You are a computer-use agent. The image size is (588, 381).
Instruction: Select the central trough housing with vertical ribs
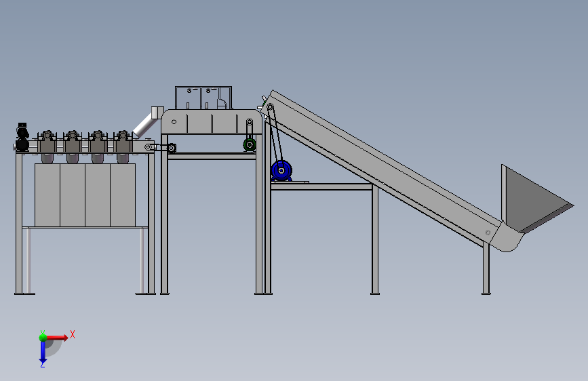click(212, 121)
